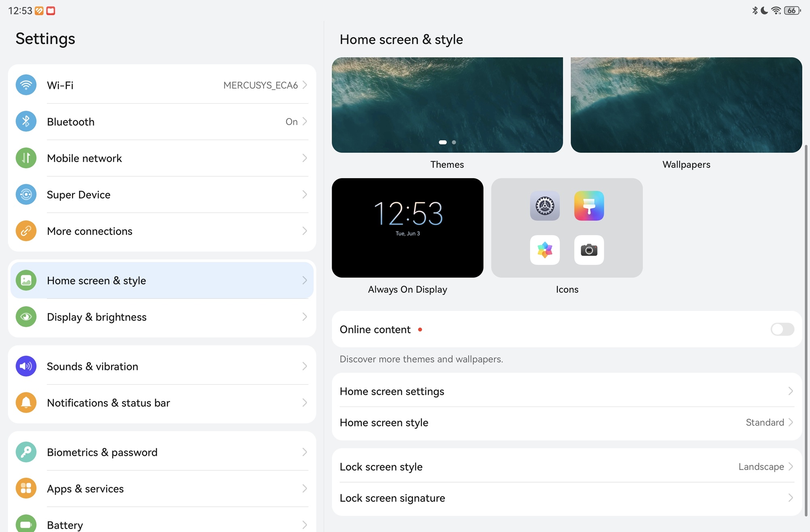This screenshot has width=810, height=532.
Task: Open Themes label link
Action: [447, 164]
